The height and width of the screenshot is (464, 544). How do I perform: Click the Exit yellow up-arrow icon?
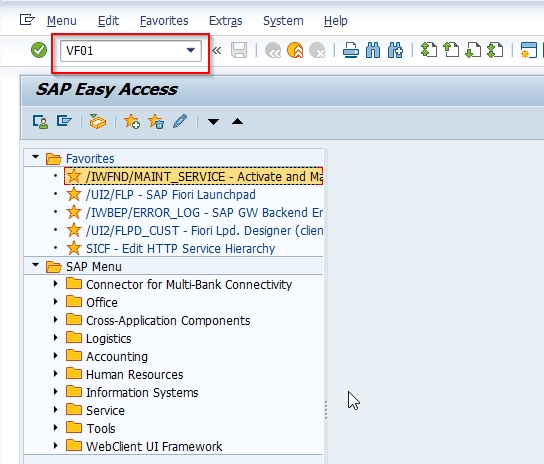[x=295, y=51]
